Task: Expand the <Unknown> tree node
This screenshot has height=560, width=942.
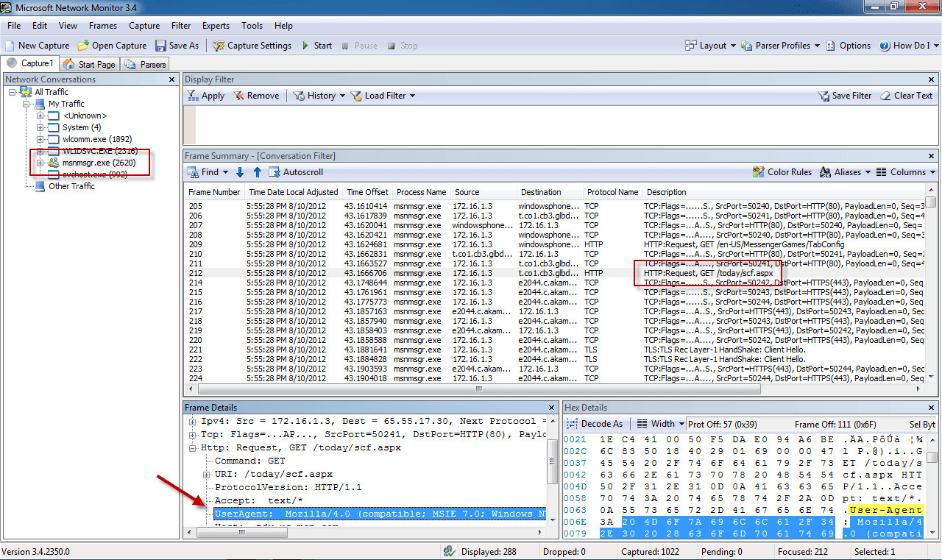Action: point(40,116)
